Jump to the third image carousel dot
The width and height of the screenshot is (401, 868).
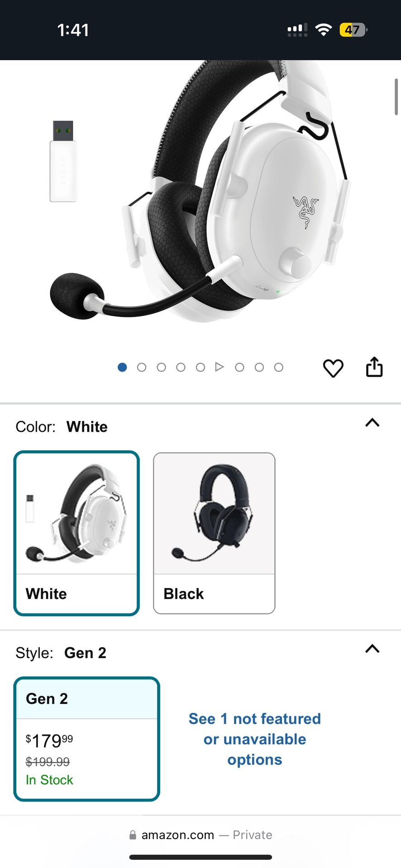(x=161, y=368)
